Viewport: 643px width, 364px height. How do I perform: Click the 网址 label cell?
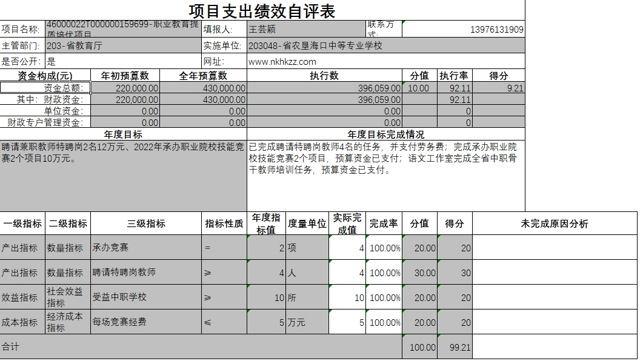tap(224, 62)
